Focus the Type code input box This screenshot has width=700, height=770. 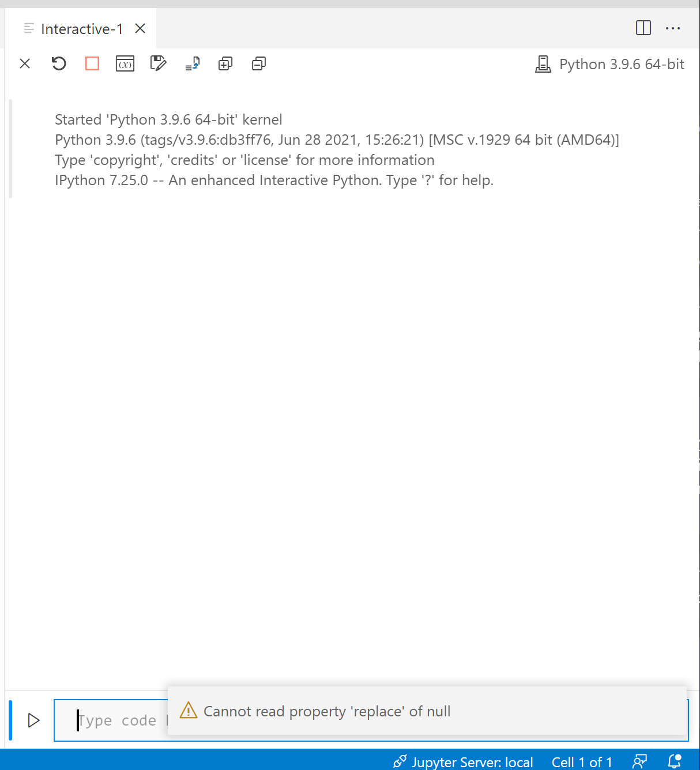[115, 720]
